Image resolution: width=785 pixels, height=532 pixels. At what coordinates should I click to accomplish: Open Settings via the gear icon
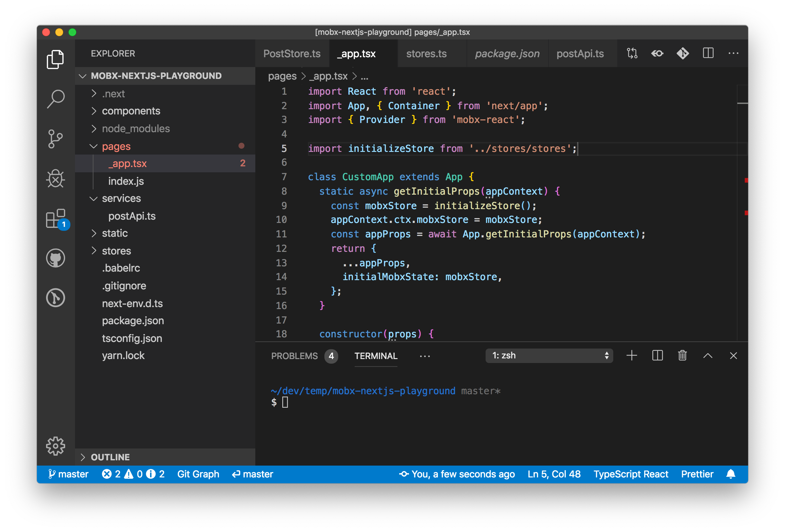point(55,446)
